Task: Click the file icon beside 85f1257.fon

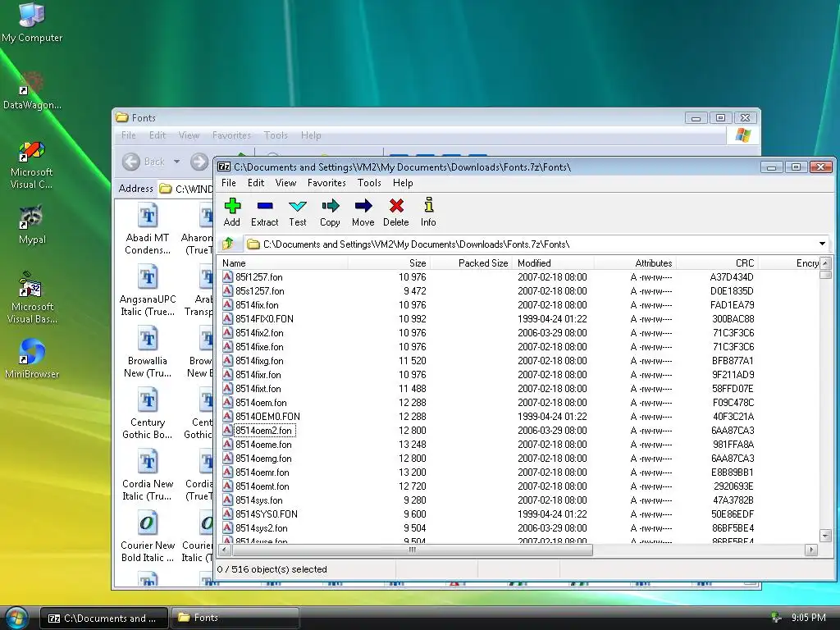Action: pos(228,277)
